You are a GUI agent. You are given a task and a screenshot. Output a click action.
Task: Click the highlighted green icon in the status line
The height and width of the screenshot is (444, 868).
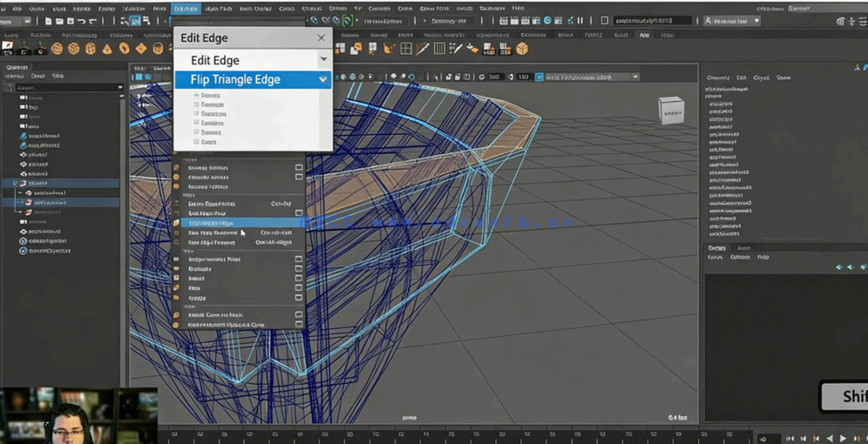coord(348,21)
